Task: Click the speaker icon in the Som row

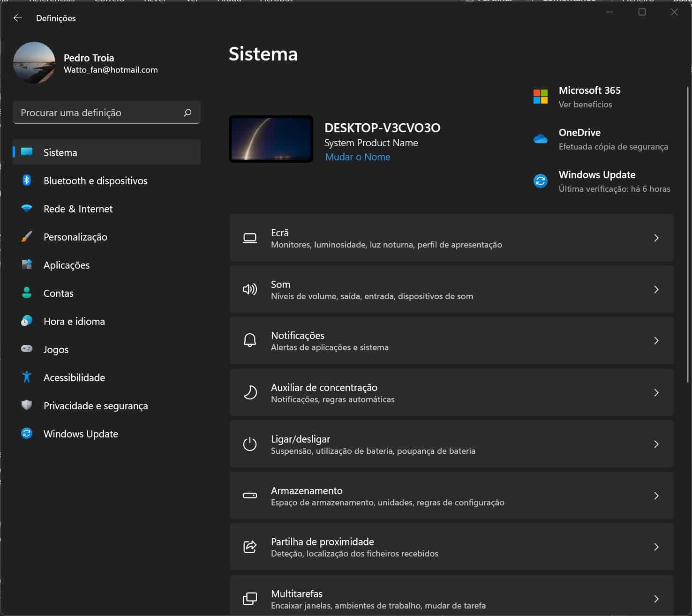Action: tap(250, 289)
